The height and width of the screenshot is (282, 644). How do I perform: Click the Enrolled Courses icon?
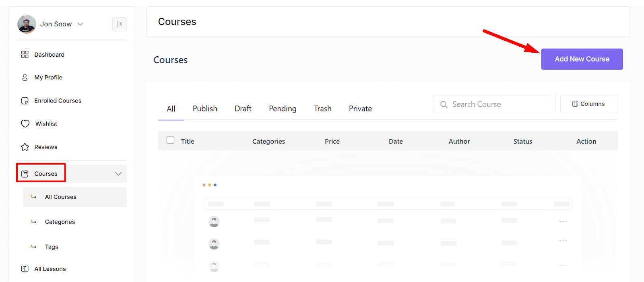click(25, 101)
